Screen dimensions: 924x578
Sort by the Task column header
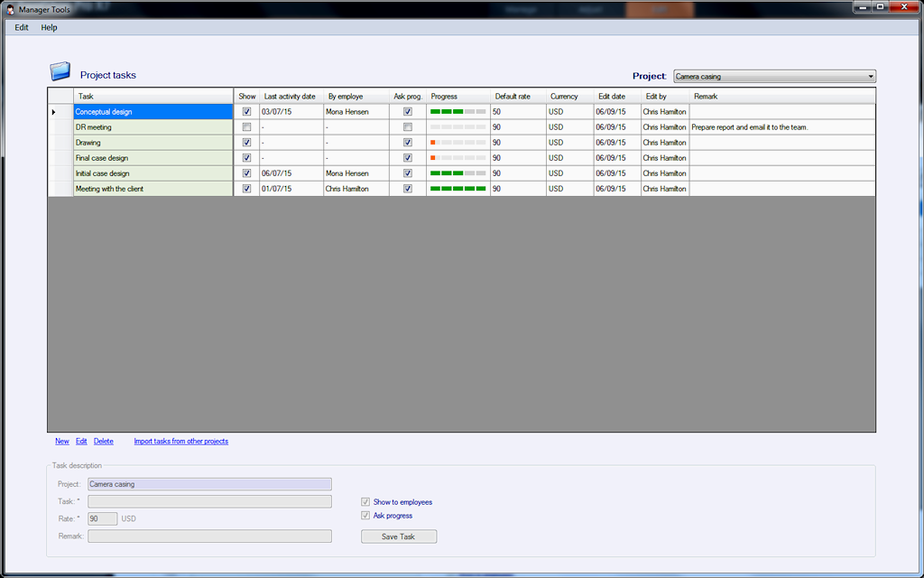[153, 97]
